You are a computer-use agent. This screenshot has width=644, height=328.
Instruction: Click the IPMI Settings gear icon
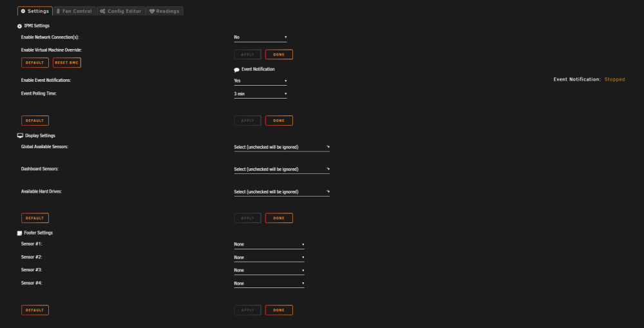click(19, 26)
